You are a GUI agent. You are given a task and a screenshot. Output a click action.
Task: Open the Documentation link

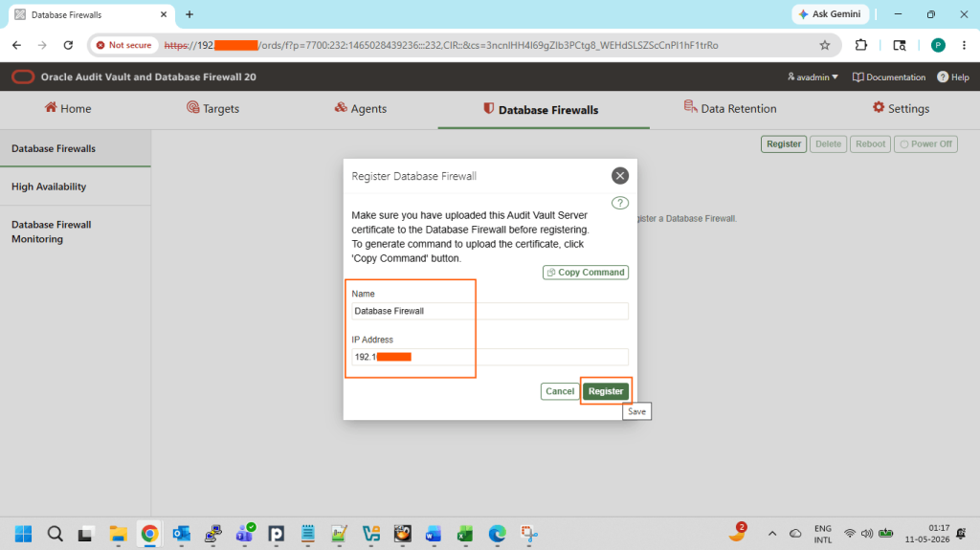[889, 77]
